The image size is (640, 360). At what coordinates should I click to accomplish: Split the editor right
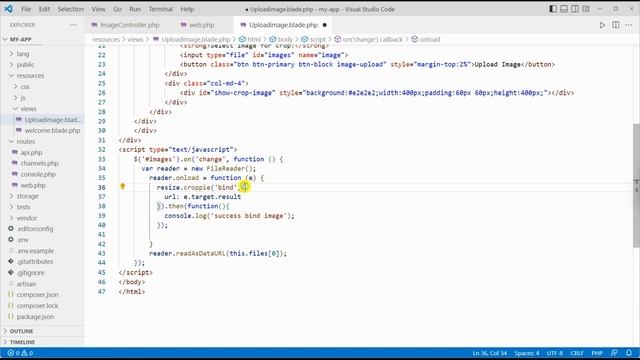tap(616, 25)
